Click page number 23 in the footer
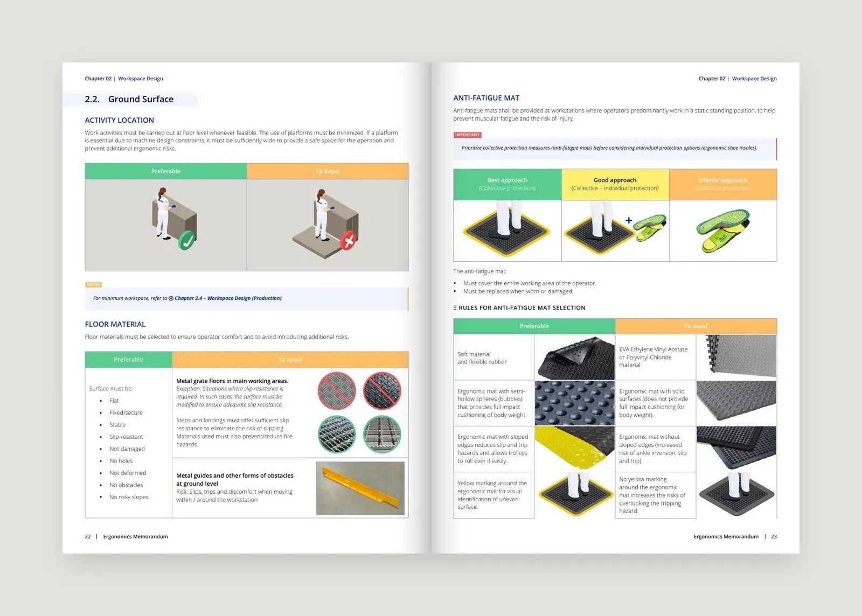862x616 pixels. [774, 536]
